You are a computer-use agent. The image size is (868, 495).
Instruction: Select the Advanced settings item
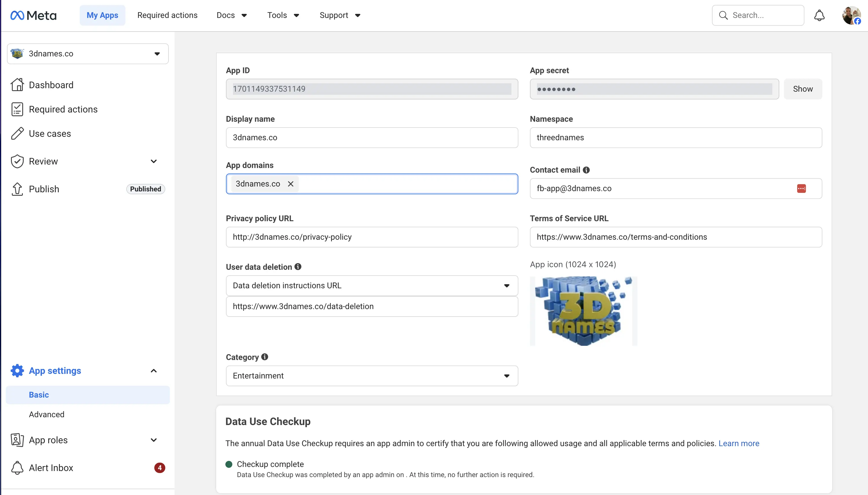47,414
